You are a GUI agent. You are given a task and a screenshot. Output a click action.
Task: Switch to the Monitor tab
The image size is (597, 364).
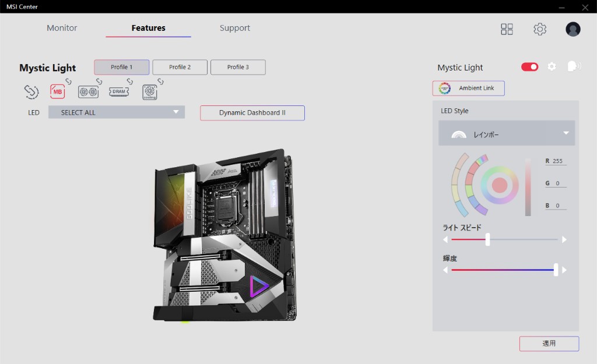62,28
